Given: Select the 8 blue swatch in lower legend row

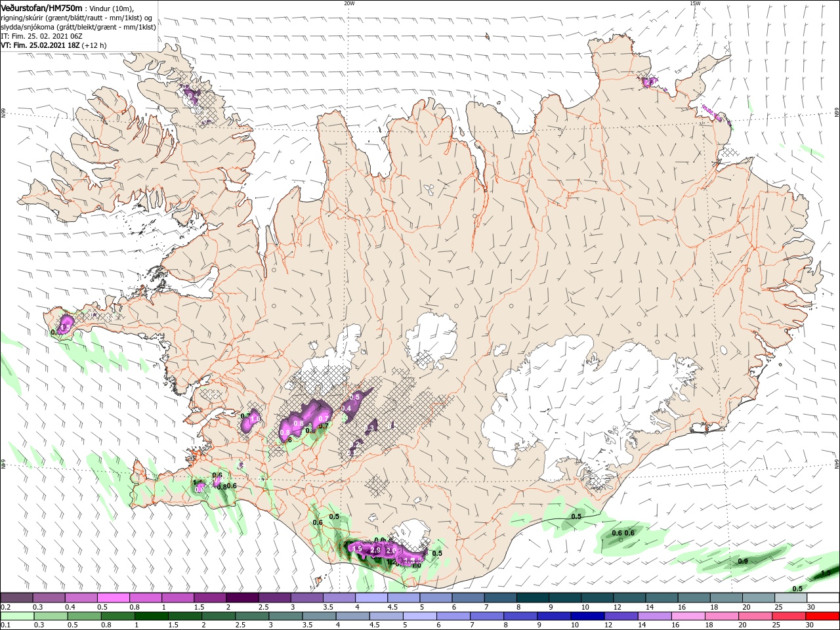Looking at the screenshot, I should click(520, 616).
